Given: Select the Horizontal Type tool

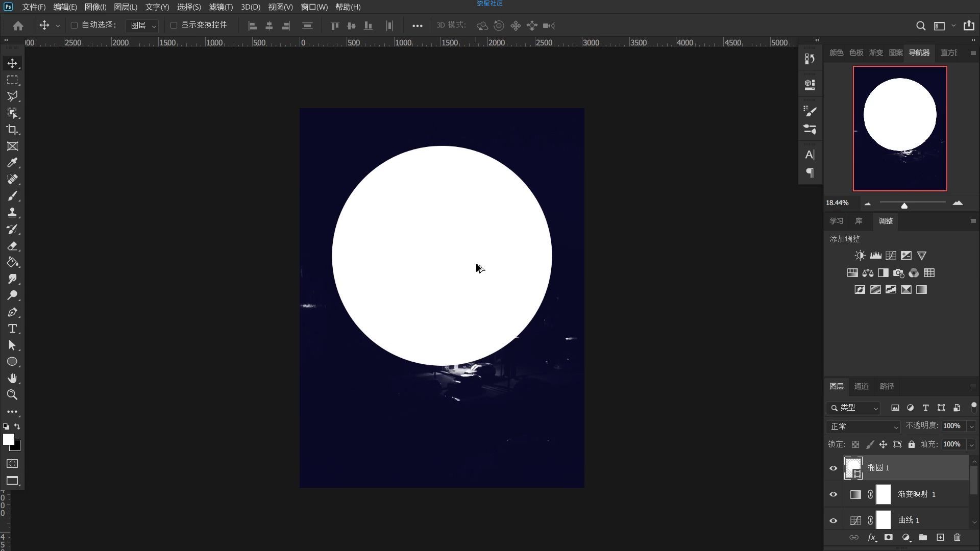Looking at the screenshot, I should 12,329.
